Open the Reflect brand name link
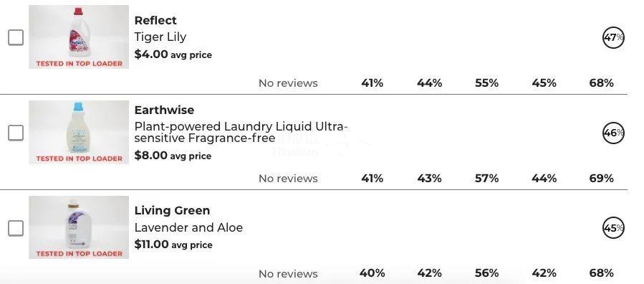Image resolution: width=644 pixels, height=284 pixels. point(155,20)
